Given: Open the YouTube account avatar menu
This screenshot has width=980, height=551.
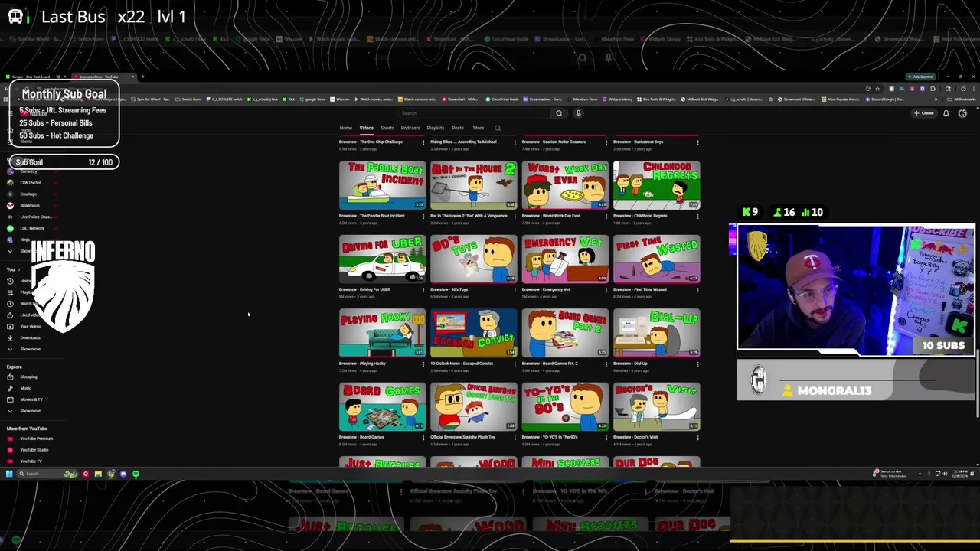Looking at the screenshot, I should [x=962, y=113].
